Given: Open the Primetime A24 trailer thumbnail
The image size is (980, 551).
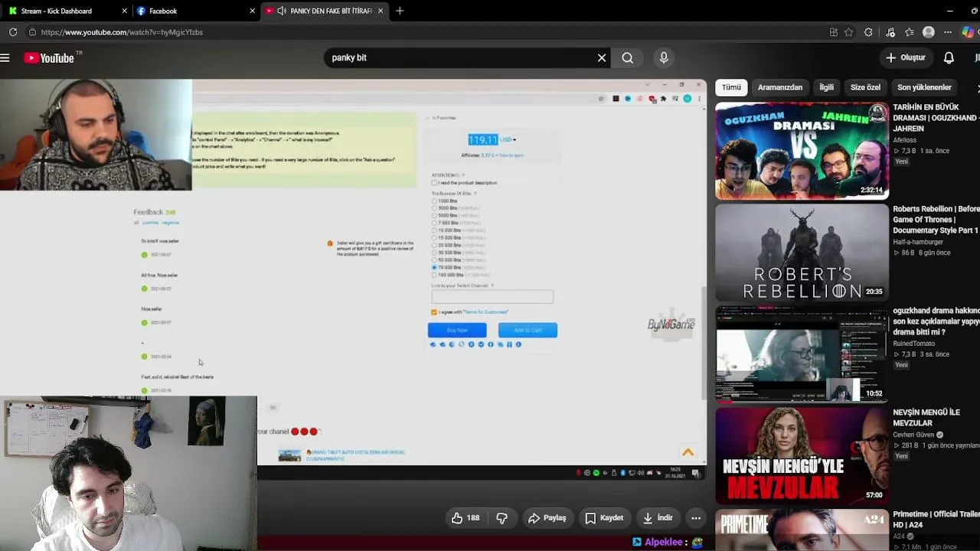Looking at the screenshot, I should tap(802, 530).
